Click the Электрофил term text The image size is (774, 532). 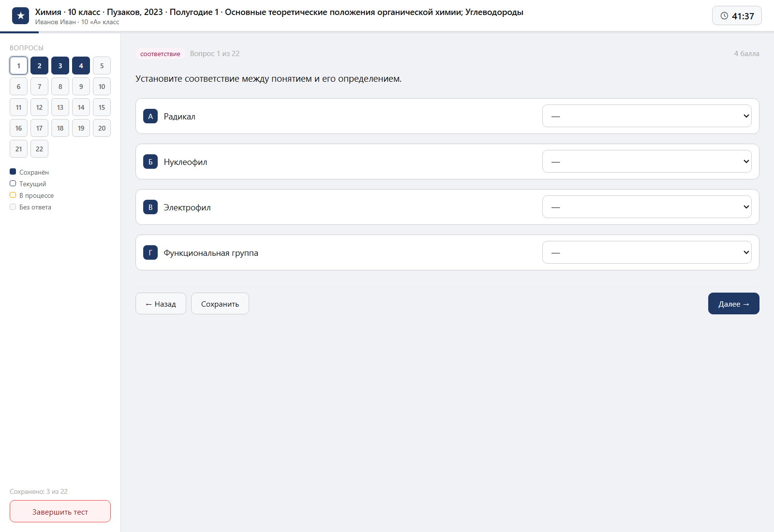(187, 207)
